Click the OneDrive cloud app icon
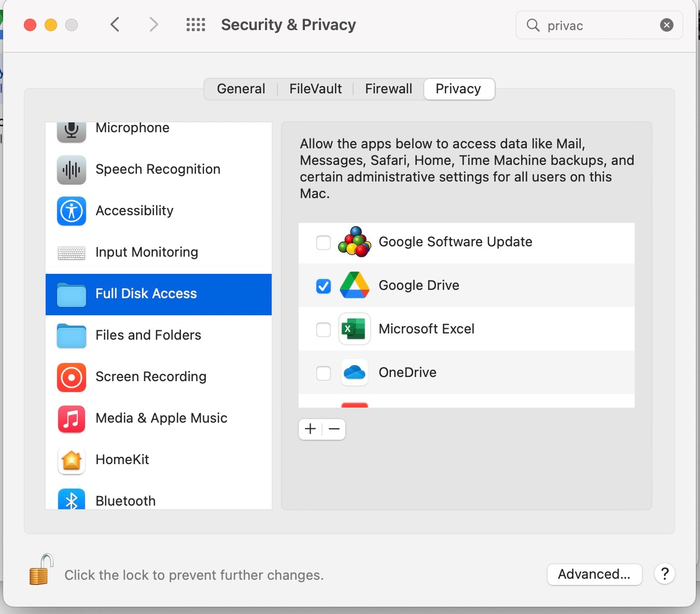Screen dimensions: 700x614 (x=355, y=372)
